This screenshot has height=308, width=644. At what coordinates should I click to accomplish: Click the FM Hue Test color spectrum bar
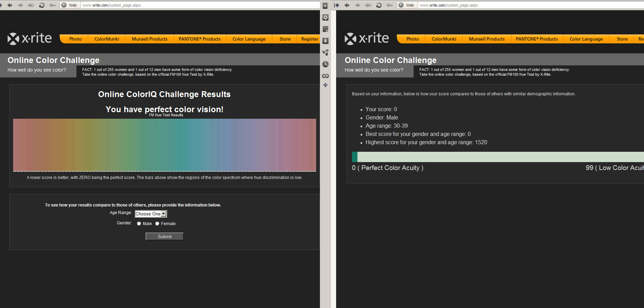click(164, 145)
